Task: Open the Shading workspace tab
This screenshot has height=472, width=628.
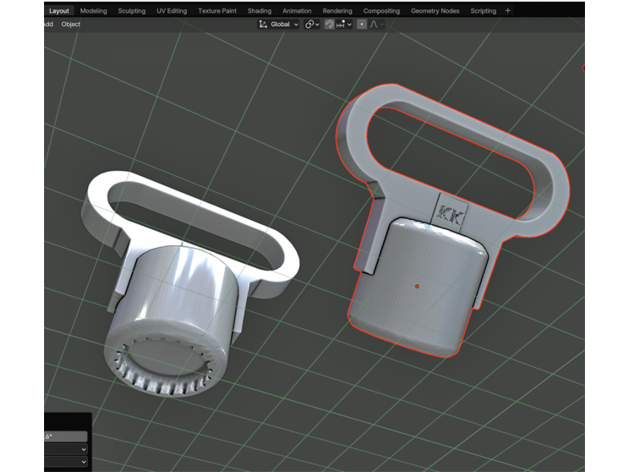Action: (x=259, y=10)
